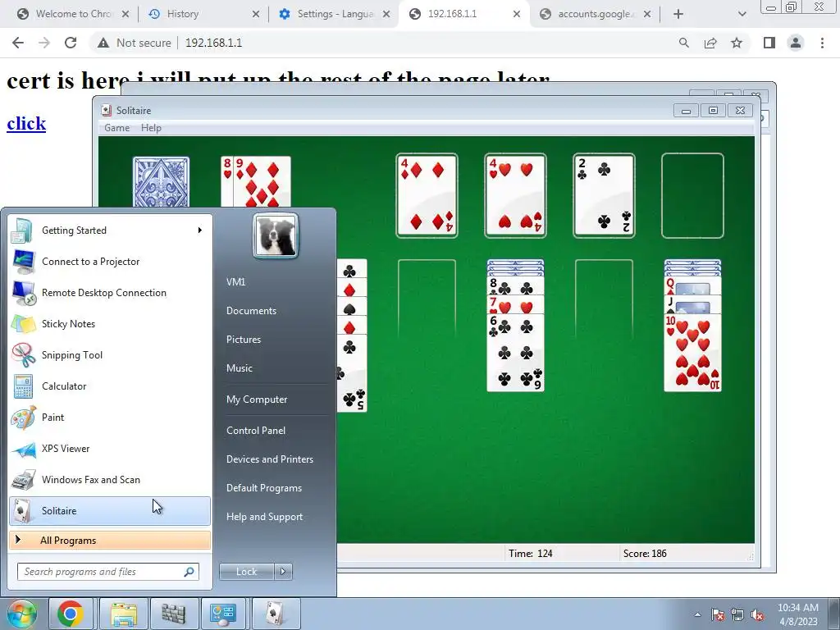Close the History tab
The image size is (840, 630).
pyautogui.click(x=256, y=14)
